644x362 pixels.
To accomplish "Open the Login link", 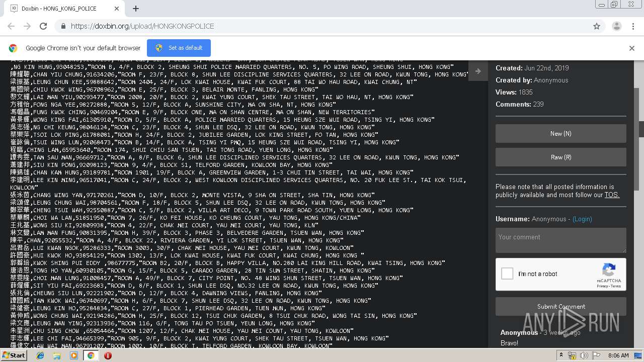I will coord(582,219).
